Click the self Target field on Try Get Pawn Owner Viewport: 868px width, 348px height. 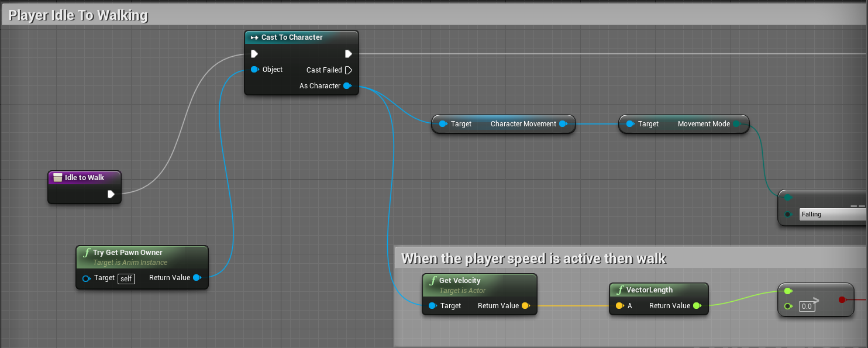pyautogui.click(x=126, y=278)
